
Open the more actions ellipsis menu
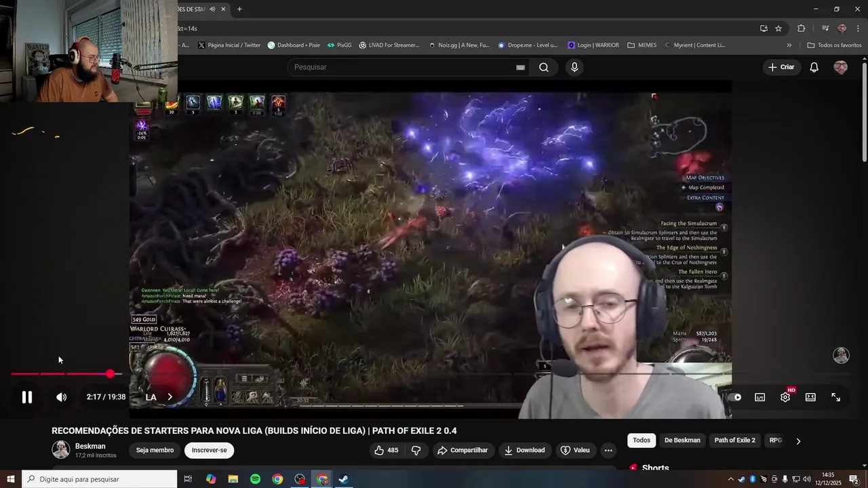(x=608, y=450)
